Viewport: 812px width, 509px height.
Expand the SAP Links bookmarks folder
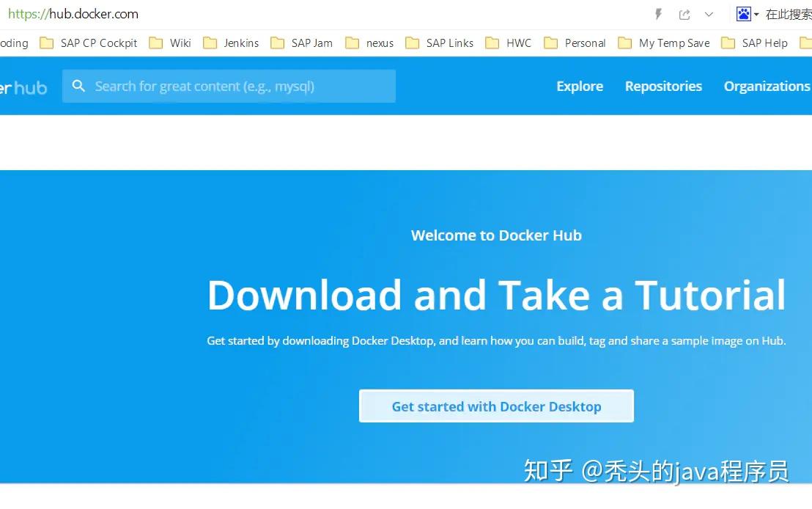(x=449, y=43)
